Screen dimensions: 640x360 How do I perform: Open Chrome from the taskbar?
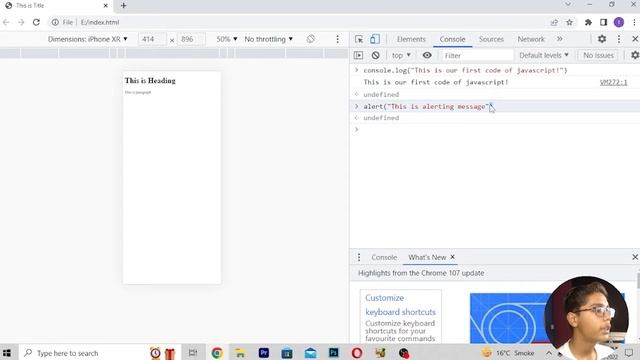point(217,353)
